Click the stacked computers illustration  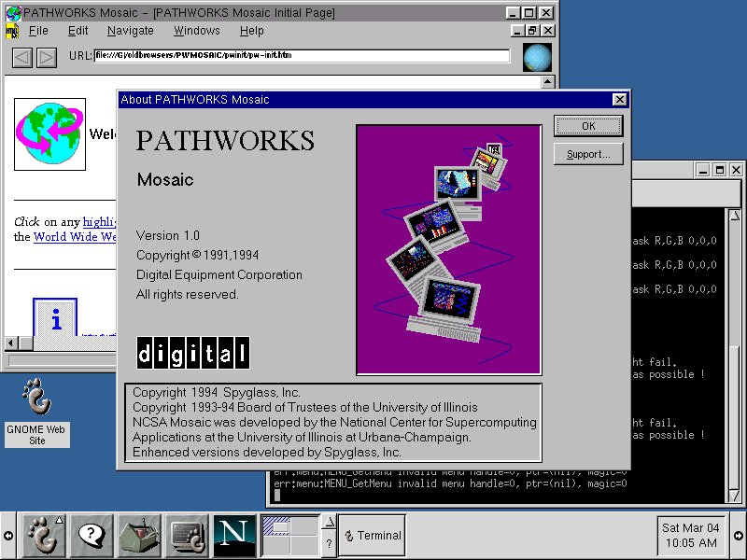coord(449,249)
